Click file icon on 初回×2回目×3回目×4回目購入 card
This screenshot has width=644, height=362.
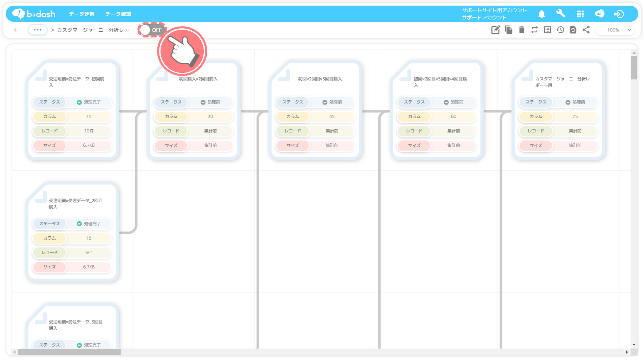(x=405, y=76)
